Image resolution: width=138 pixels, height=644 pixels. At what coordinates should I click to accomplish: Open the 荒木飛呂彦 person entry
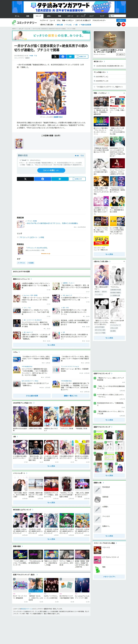109,490
